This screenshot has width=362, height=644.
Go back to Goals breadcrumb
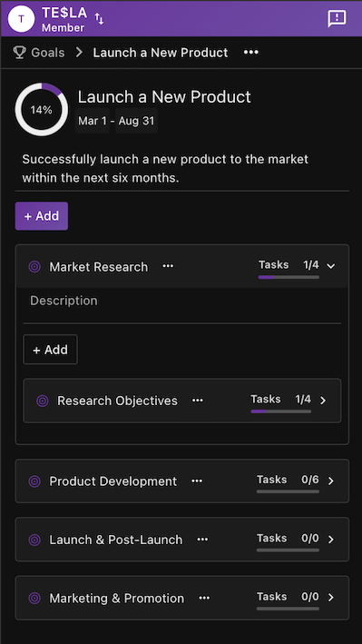pyautogui.click(x=48, y=53)
